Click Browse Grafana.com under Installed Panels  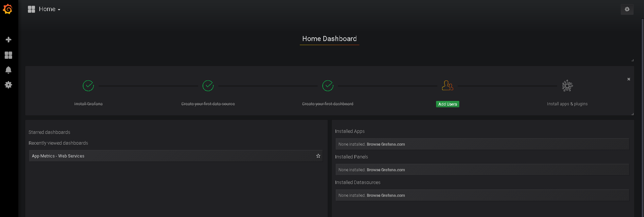tap(386, 170)
